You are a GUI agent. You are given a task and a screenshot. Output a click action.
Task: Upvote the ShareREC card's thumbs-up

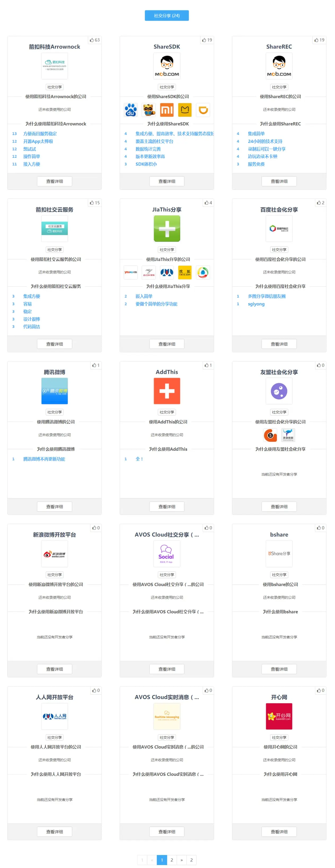point(319,40)
